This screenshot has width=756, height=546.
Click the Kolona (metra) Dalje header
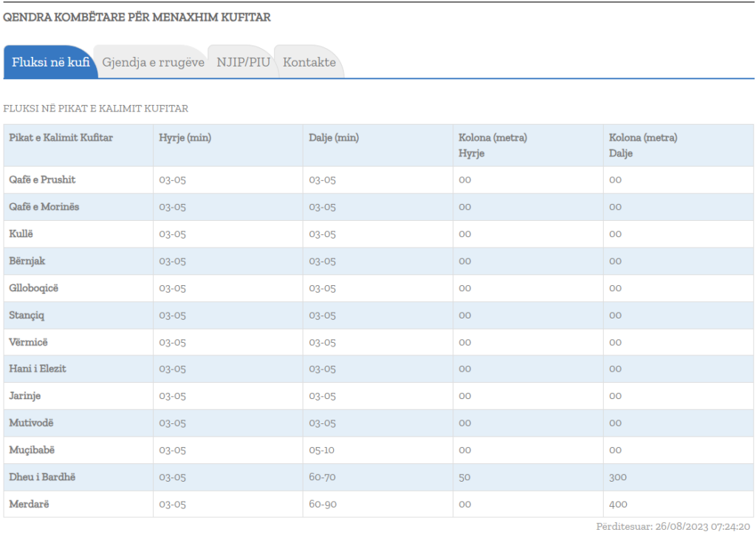(643, 146)
